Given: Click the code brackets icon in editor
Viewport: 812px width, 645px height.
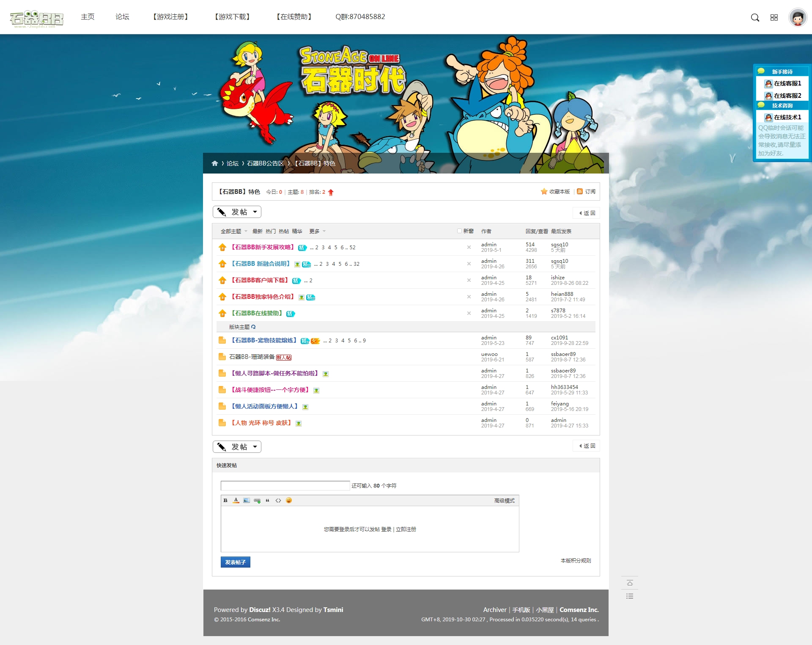Looking at the screenshot, I should point(278,500).
